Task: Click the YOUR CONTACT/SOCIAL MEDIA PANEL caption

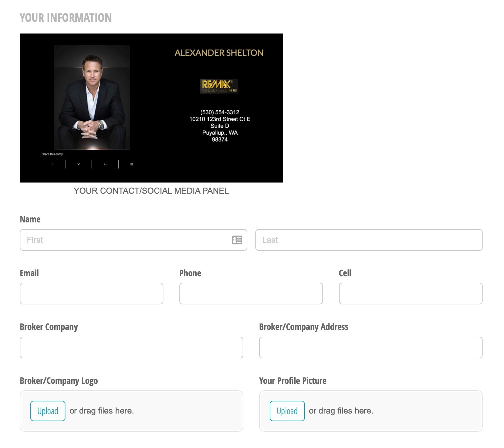Action: click(151, 191)
